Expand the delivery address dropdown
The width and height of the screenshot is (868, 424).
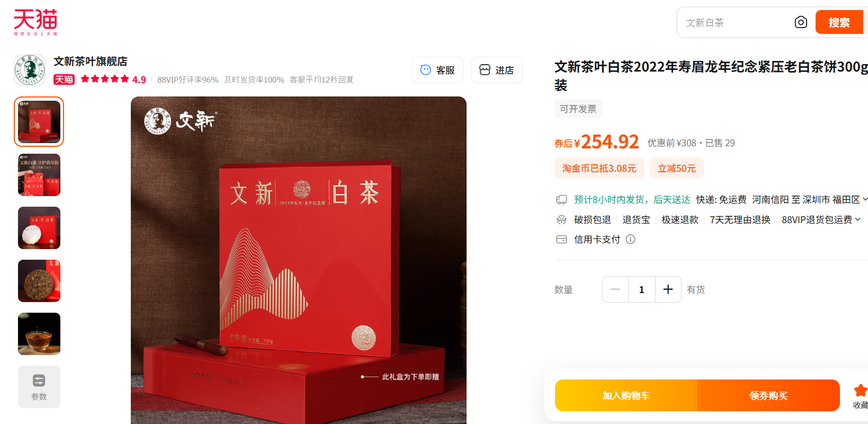[x=865, y=199]
